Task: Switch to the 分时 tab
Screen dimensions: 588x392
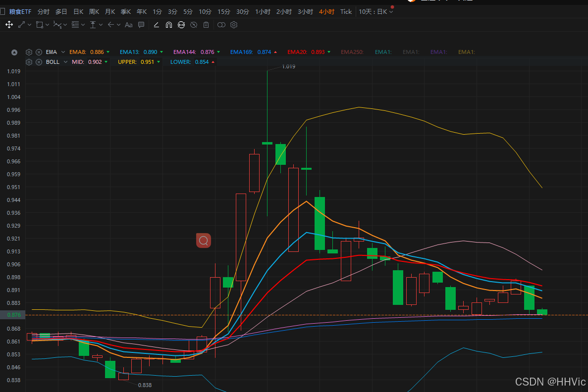Action: click(x=44, y=11)
